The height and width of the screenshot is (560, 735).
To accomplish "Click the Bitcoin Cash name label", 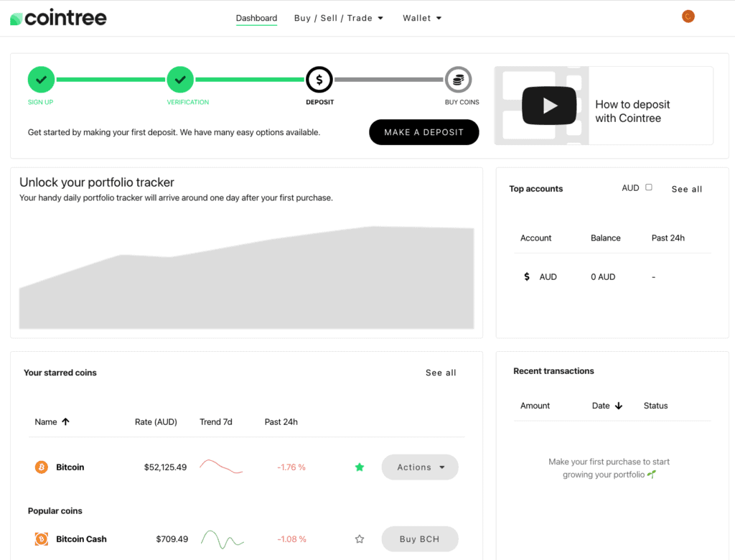I will coord(81,539).
